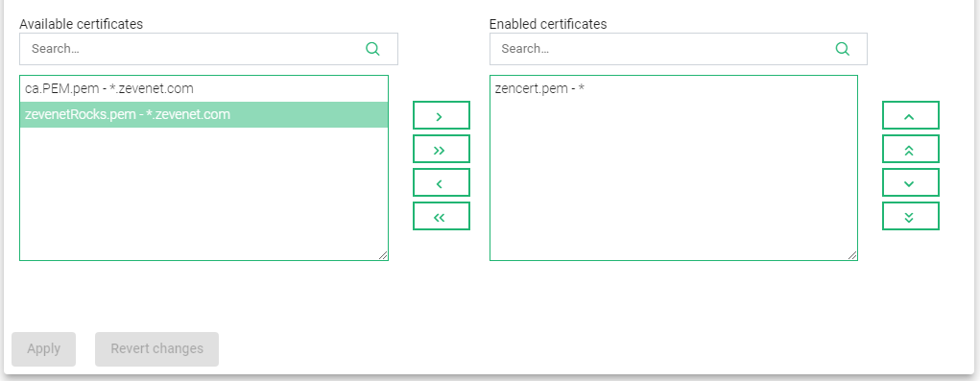Screen dimensions: 980x381
Task: Move enabled certificate up one position
Action: [x=911, y=115]
